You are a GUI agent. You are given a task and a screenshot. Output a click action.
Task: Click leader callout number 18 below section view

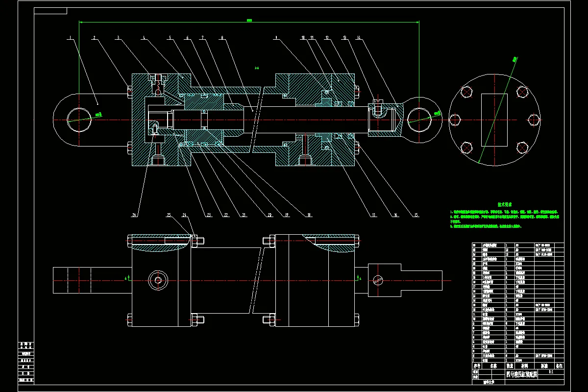tap(309, 214)
